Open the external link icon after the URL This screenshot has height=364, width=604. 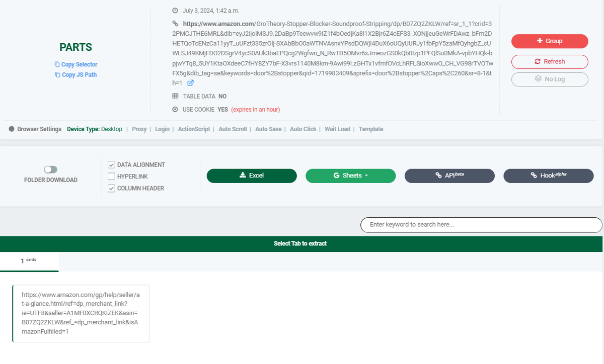(x=190, y=83)
